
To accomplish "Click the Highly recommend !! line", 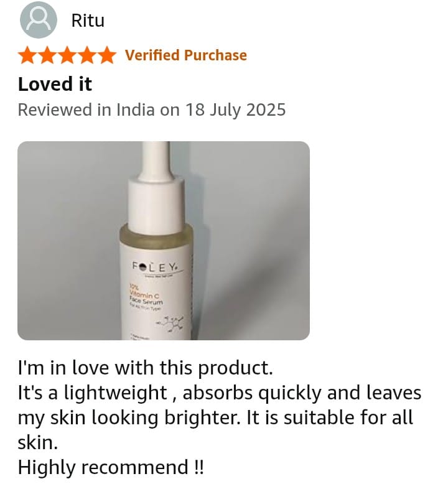I will click(111, 467).
